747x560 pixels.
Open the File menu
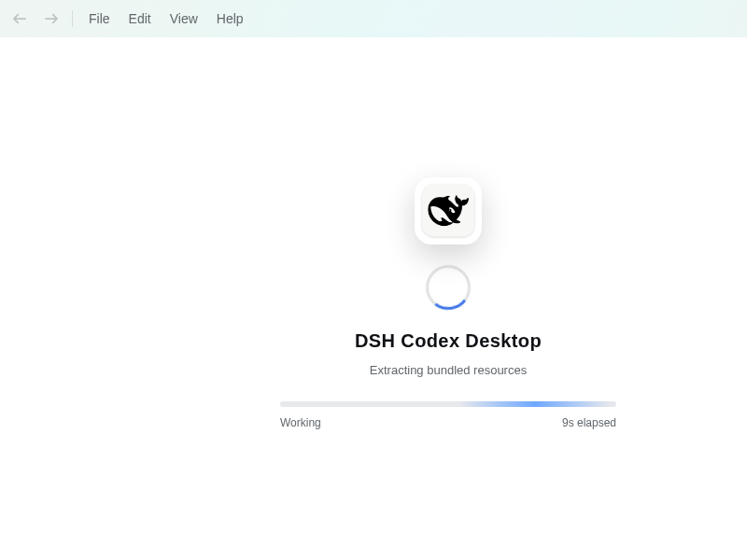point(99,19)
